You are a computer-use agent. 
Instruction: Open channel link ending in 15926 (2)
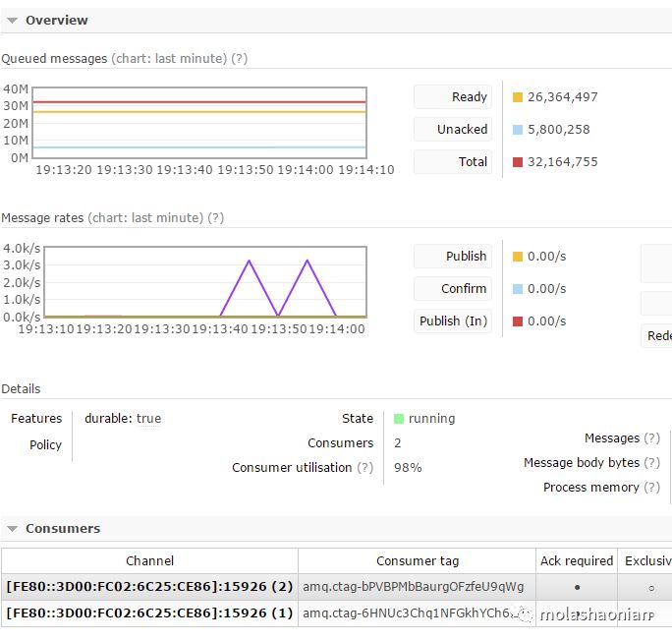(149, 586)
